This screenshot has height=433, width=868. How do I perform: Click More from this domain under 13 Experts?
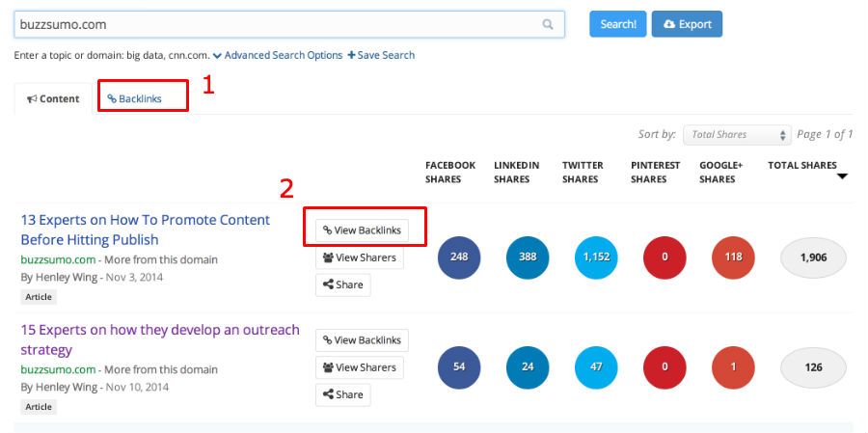[x=161, y=259]
